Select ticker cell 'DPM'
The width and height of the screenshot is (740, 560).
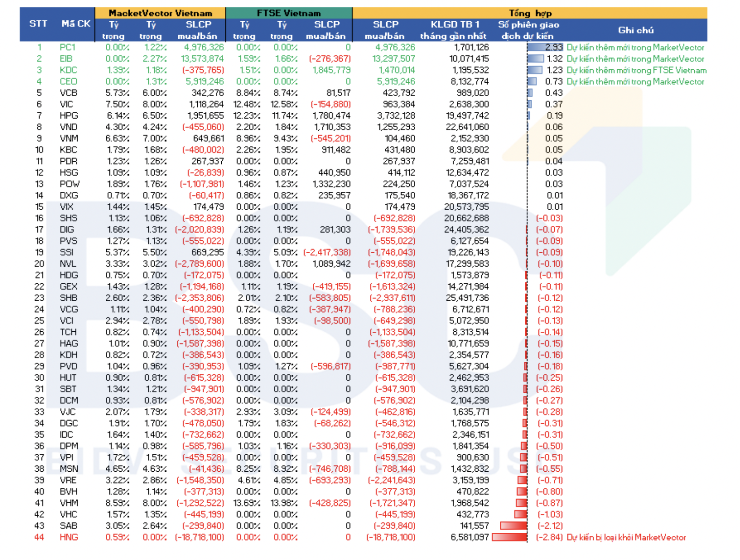pos(69,446)
